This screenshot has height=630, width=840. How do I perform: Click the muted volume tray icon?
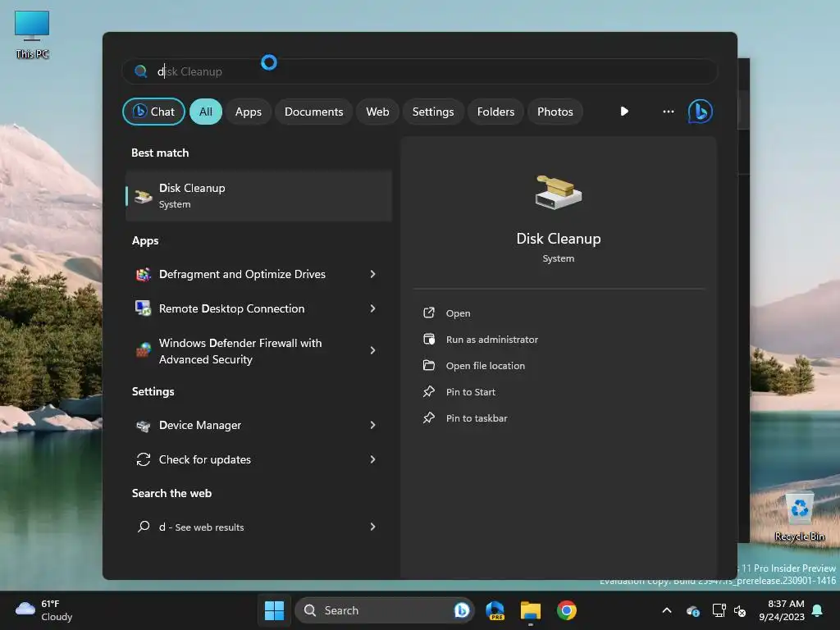click(741, 610)
